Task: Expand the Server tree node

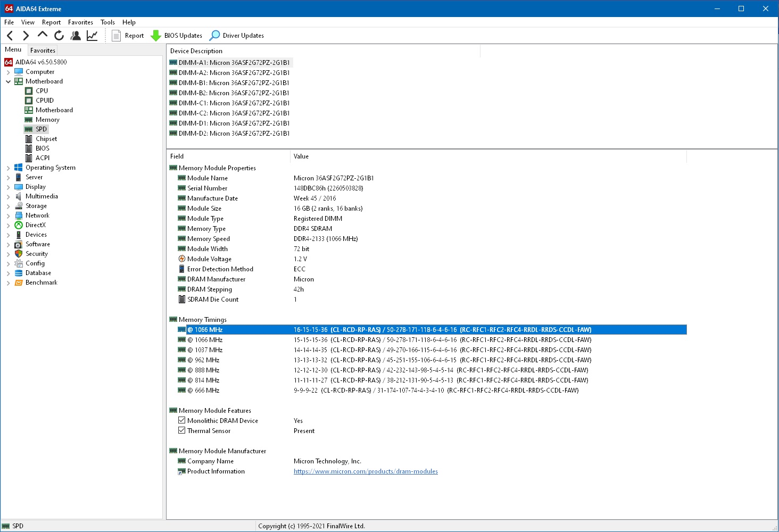Action: tap(9, 177)
